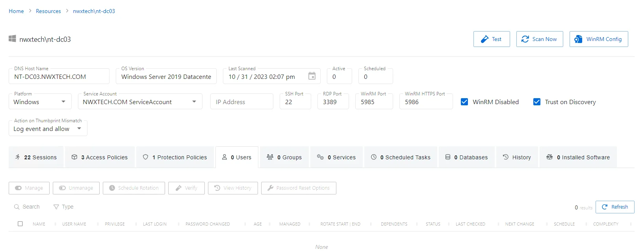Click the person icon on Users tab
Screen dimensions: 644x252
(x=225, y=157)
